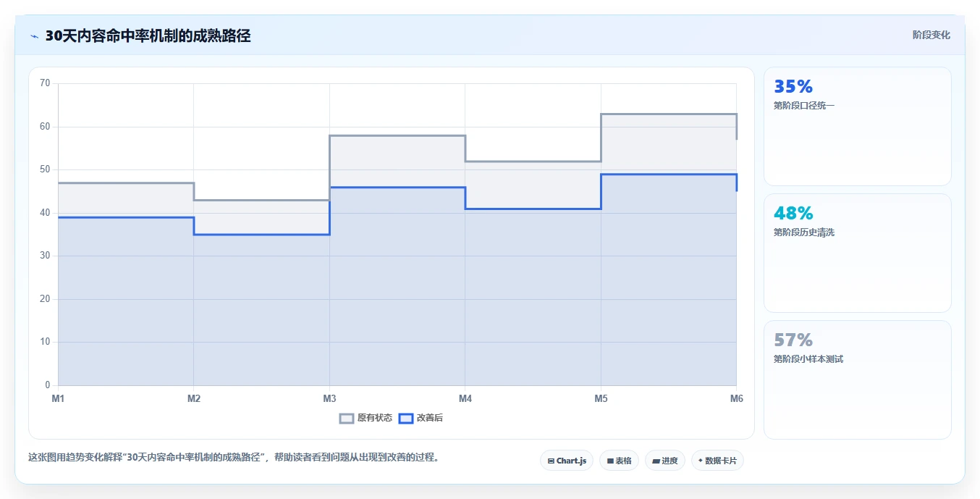Screen dimensions: 980x499
Task: Click the 30 y-axis value
Action: point(45,256)
